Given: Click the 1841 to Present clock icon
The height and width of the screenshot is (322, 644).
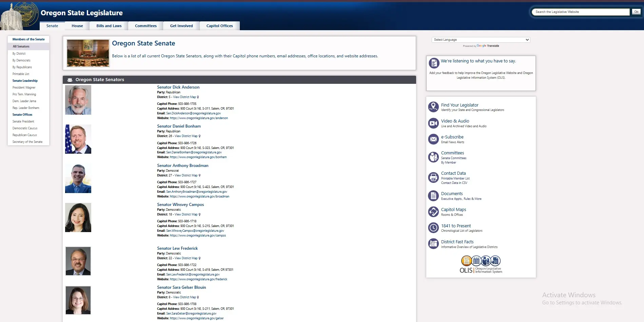Looking at the screenshot, I should (x=433, y=228).
